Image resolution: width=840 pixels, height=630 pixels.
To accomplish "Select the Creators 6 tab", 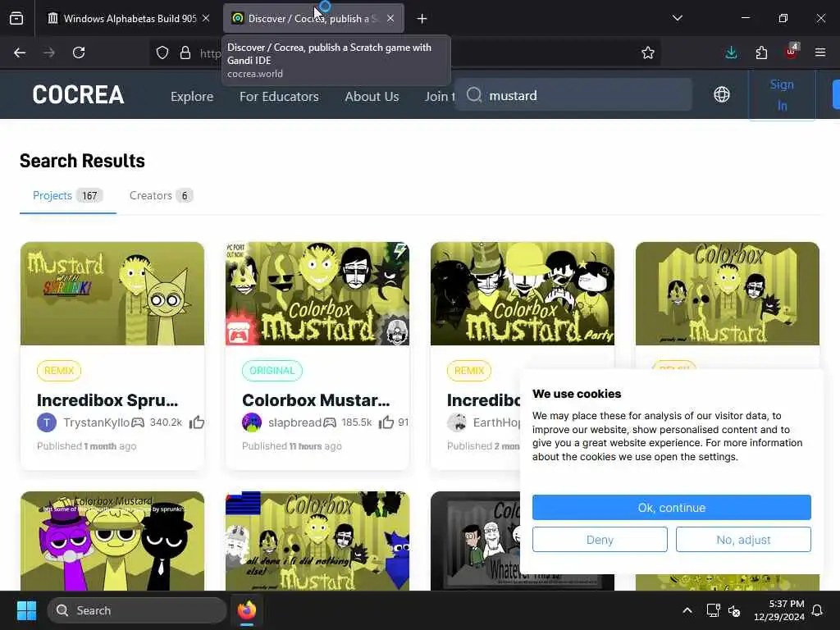I will [161, 195].
